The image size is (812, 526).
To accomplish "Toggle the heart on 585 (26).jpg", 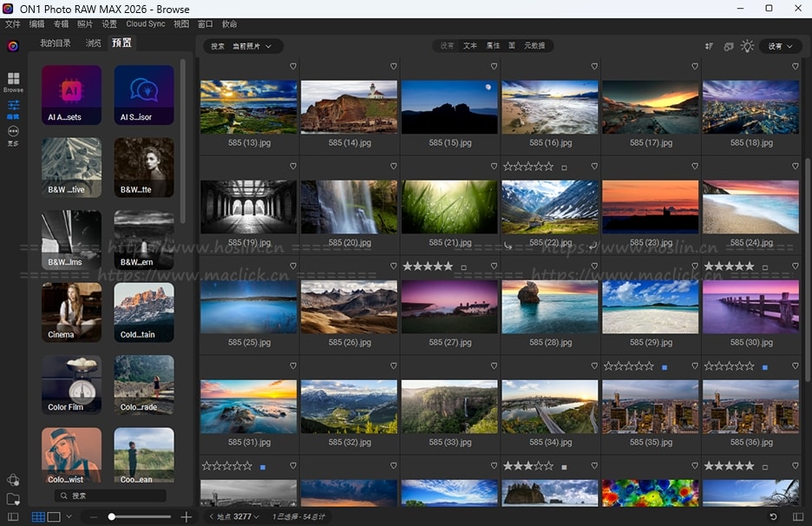I will tap(394, 266).
